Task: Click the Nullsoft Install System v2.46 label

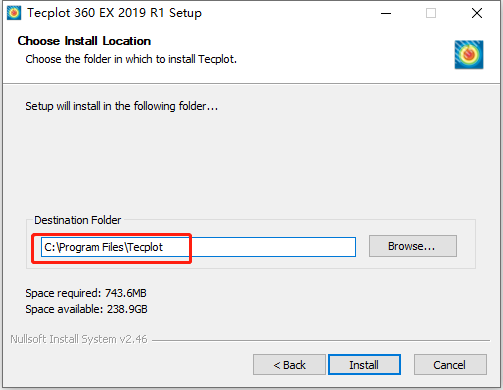Action: pyautogui.click(x=79, y=339)
